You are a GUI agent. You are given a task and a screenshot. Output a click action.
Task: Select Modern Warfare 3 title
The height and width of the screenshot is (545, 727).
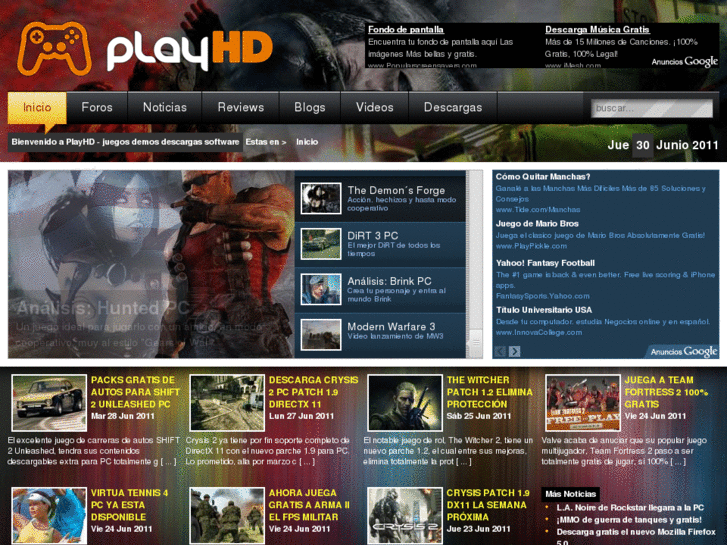pos(391,327)
